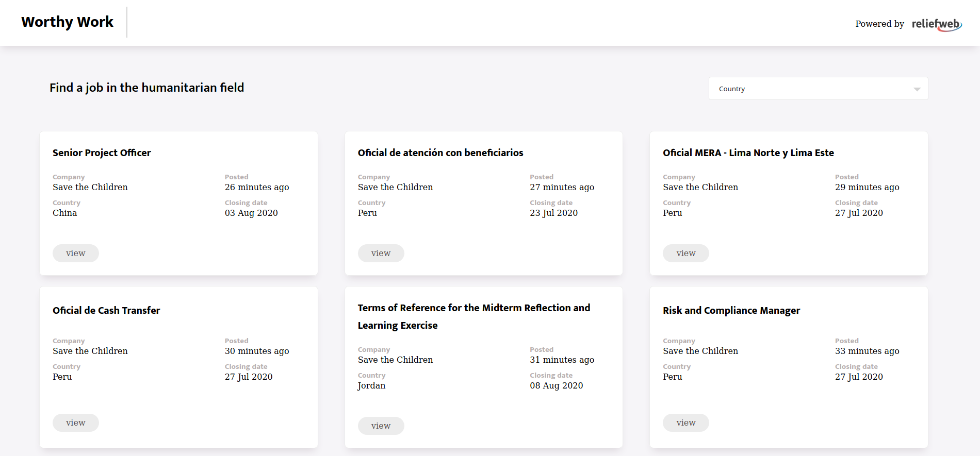Screen dimensions: 980x456
Task: View Oficial MERA Lima Norte job
Action: (686, 253)
